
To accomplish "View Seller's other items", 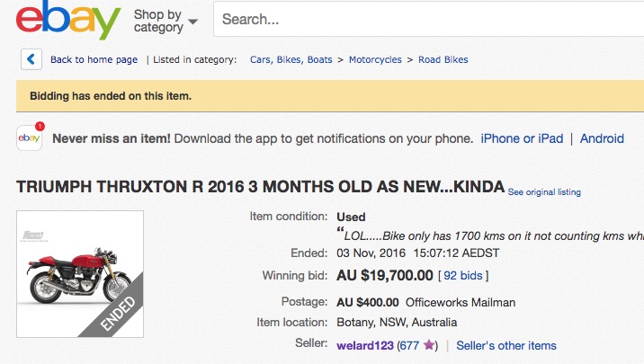I will pos(506,345).
